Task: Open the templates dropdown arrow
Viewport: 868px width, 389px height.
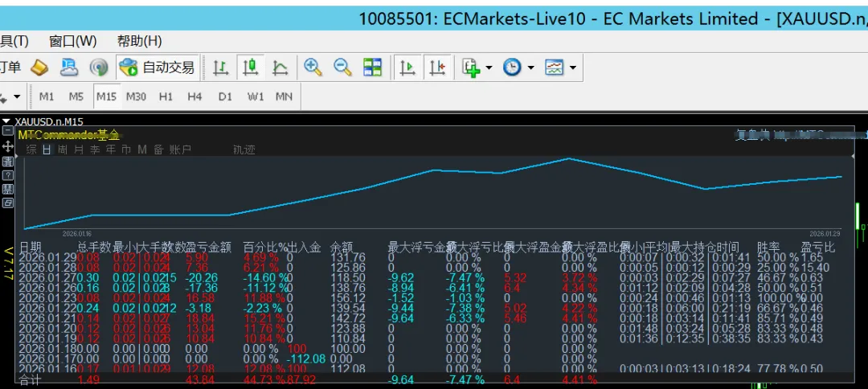Action: 572,68
